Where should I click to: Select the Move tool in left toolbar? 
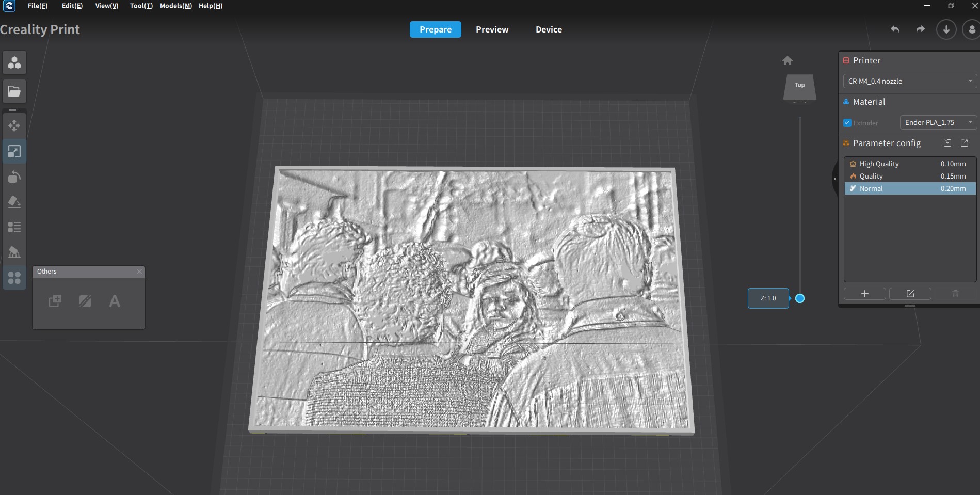(14, 125)
